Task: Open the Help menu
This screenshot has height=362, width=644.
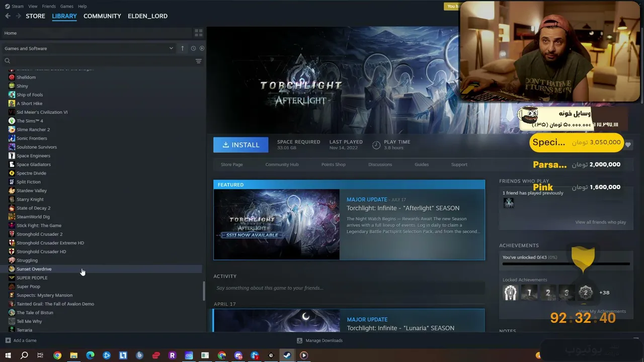Action: (x=83, y=6)
